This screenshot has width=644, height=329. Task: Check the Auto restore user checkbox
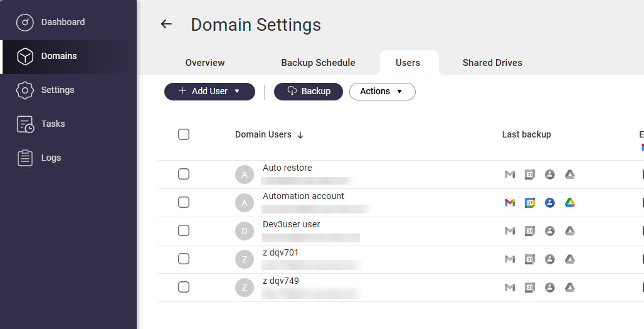point(184,174)
